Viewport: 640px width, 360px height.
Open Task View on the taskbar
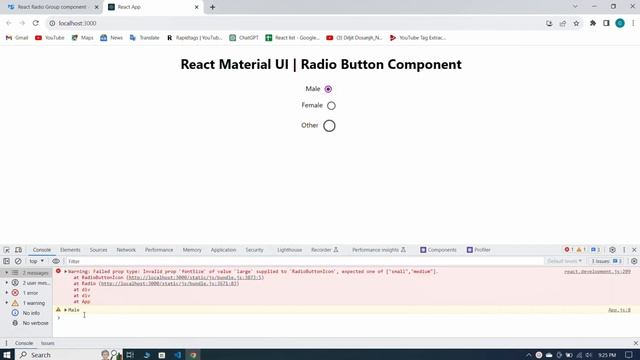pos(130,355)
